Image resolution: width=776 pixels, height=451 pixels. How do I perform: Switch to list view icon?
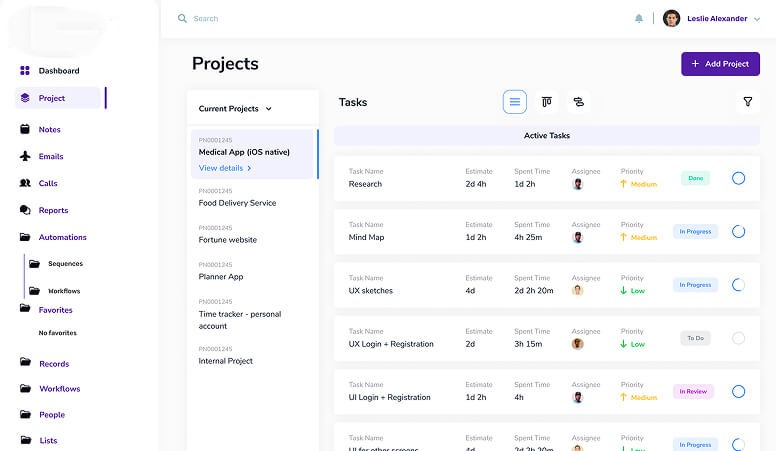(515, 102)
